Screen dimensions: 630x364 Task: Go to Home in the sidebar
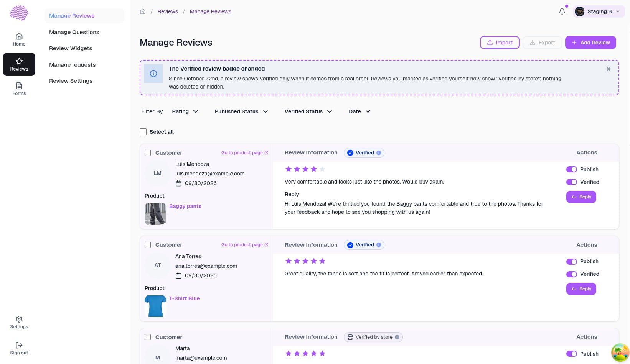point(19,39)
